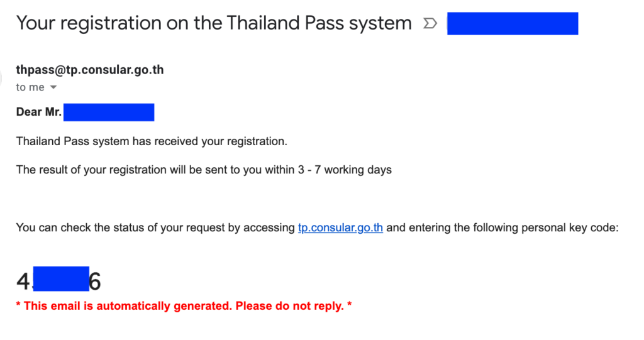Click the trailing digit 6 of the key code
644x340 pixels.
click(x=95, y=282)
